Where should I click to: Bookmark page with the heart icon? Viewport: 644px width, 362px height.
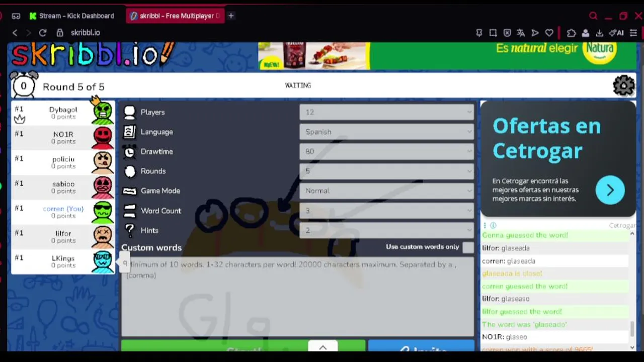[549, 33]
